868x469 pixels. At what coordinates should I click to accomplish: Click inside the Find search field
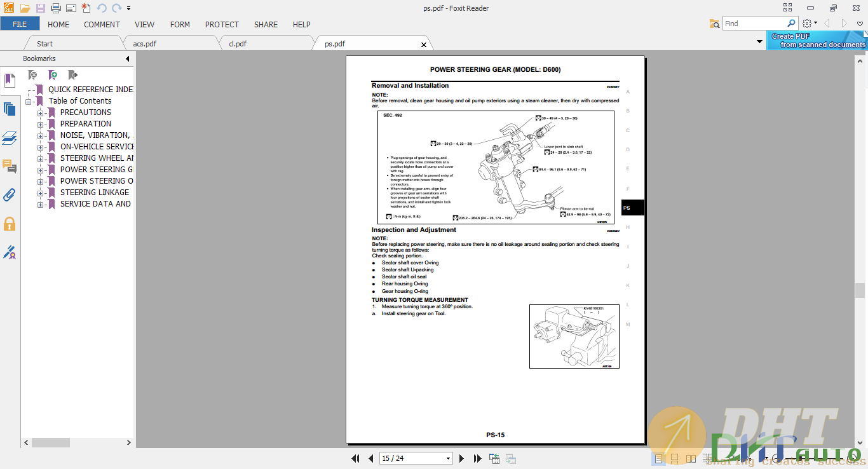pyautogui.click(x=755, y=24)
